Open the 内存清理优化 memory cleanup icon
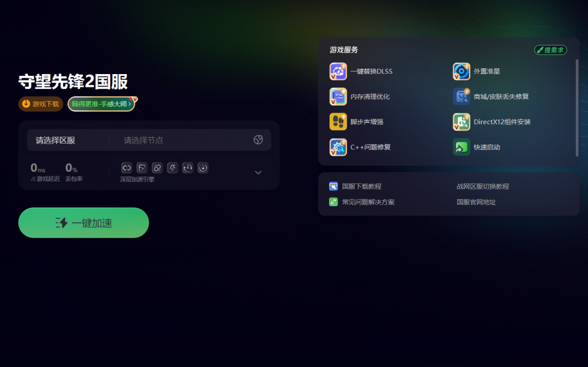The height and width of the screenshot is (367, 588). tap(338, 96)
